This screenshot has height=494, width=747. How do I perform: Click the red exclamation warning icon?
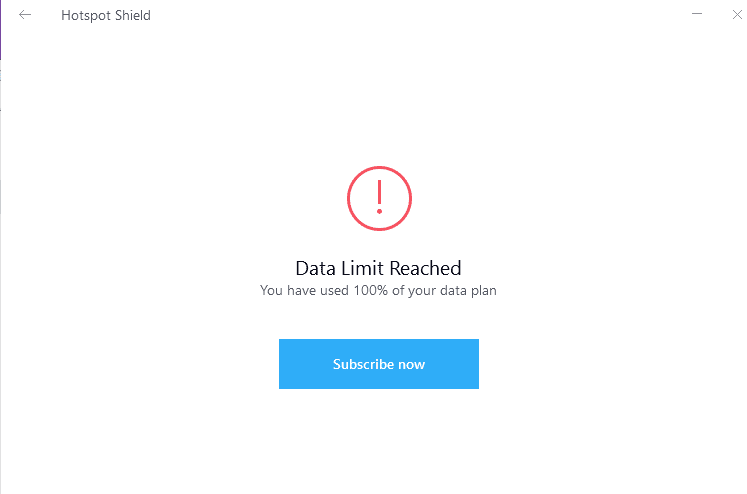(379, 198)
